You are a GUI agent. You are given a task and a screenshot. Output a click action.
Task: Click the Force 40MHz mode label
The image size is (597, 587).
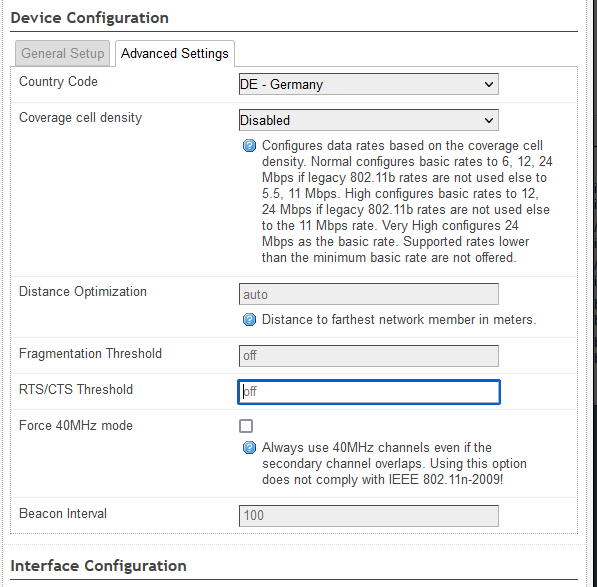[x=76, y=425]
